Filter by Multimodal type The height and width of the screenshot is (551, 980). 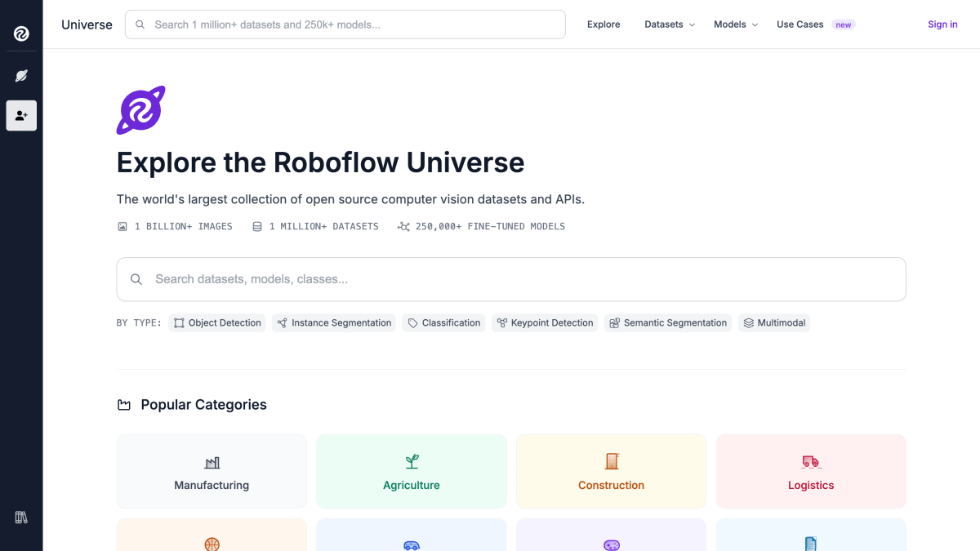774,323
